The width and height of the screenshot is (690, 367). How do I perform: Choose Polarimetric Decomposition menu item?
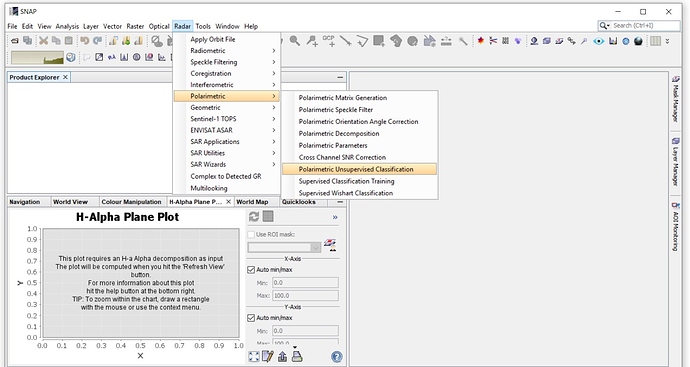click(360, 134)
